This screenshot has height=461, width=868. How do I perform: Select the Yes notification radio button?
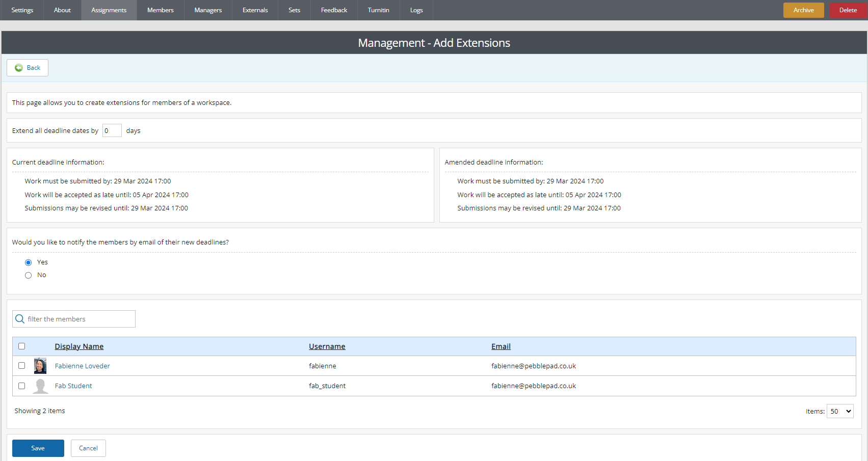[x=28, y=262]
